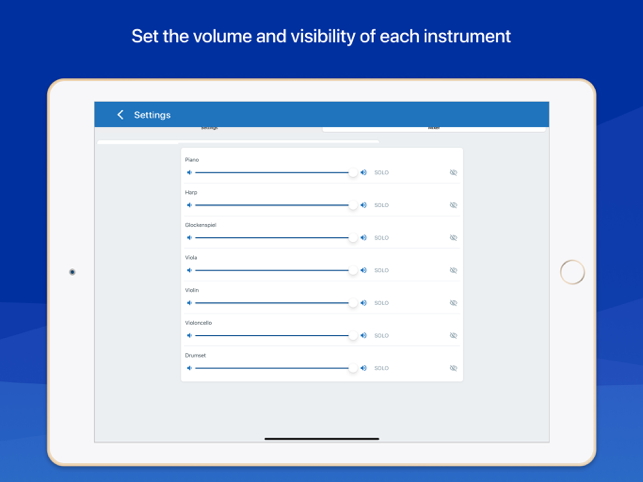Click Violin's low-volume speaker icon

189,303
